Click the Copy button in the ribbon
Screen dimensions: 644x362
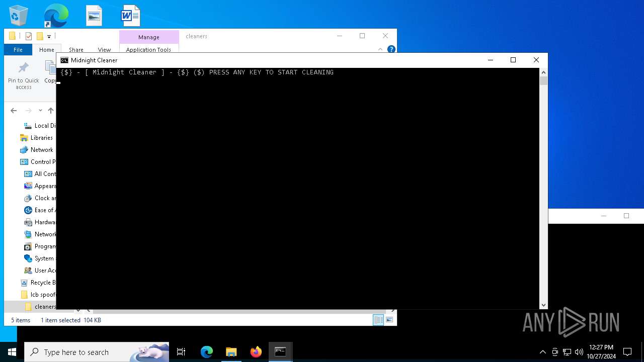tap(50, 72)
